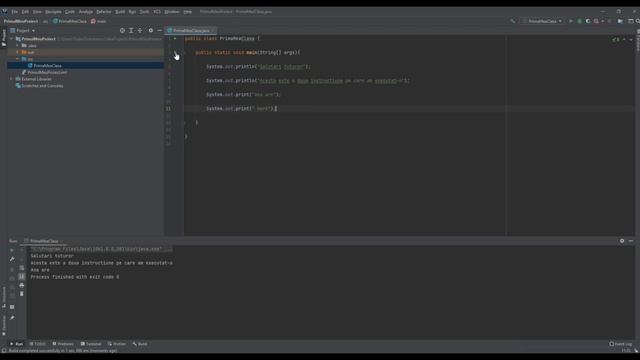Open the View menu

pyautogui.click(x=37, y=12)
